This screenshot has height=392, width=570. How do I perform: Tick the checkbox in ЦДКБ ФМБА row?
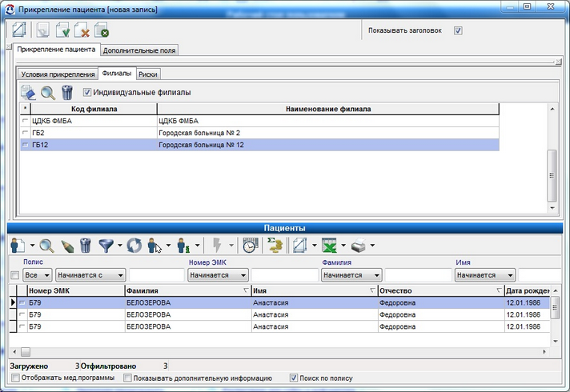(x=25, y=121)
